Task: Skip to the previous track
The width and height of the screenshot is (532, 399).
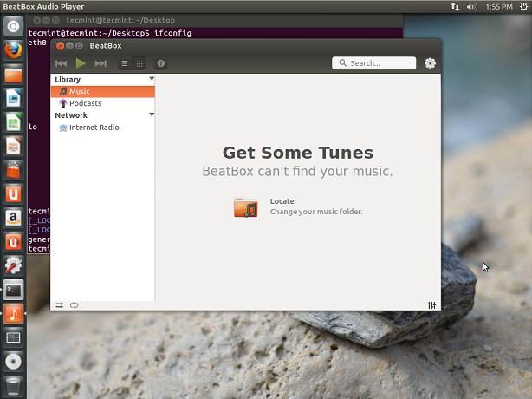Action: pos(61,63)
